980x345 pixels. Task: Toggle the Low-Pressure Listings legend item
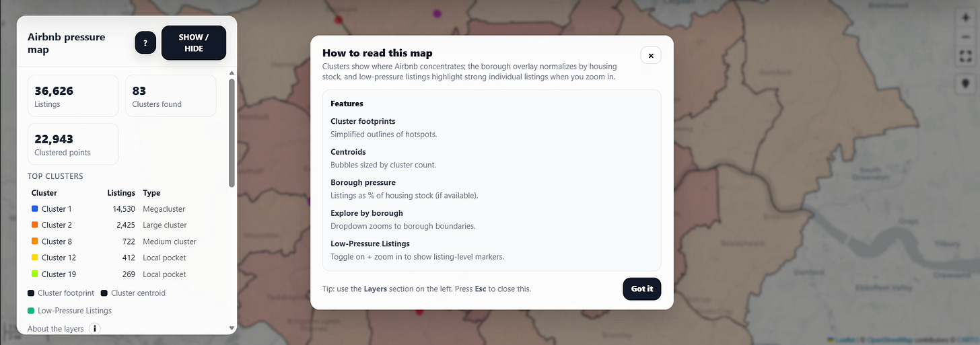[69, 311]
